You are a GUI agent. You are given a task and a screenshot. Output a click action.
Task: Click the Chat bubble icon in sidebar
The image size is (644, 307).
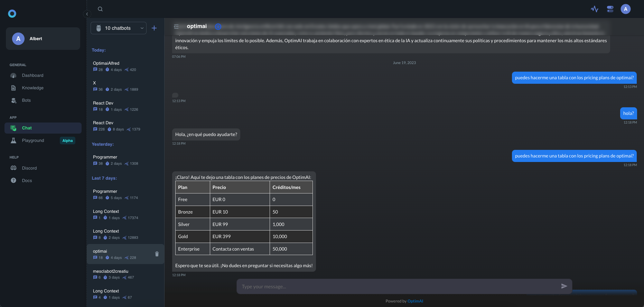point(13,128)
